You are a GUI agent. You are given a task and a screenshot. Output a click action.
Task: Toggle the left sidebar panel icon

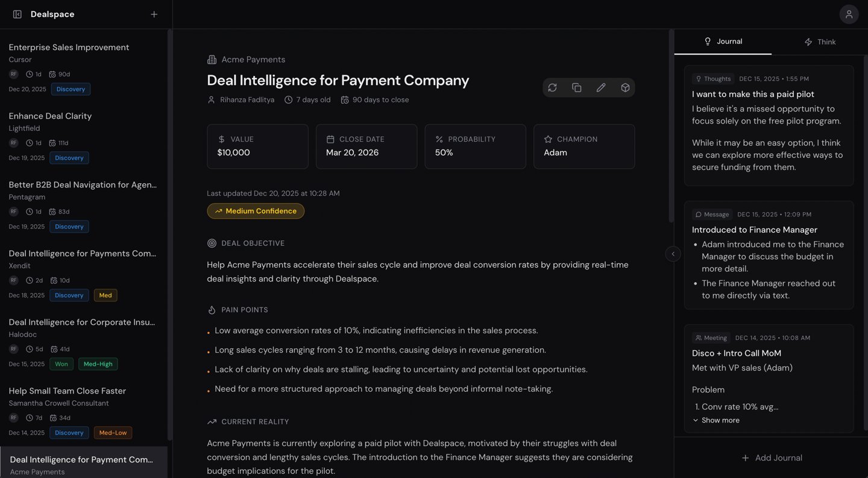[x=17, y=14]
